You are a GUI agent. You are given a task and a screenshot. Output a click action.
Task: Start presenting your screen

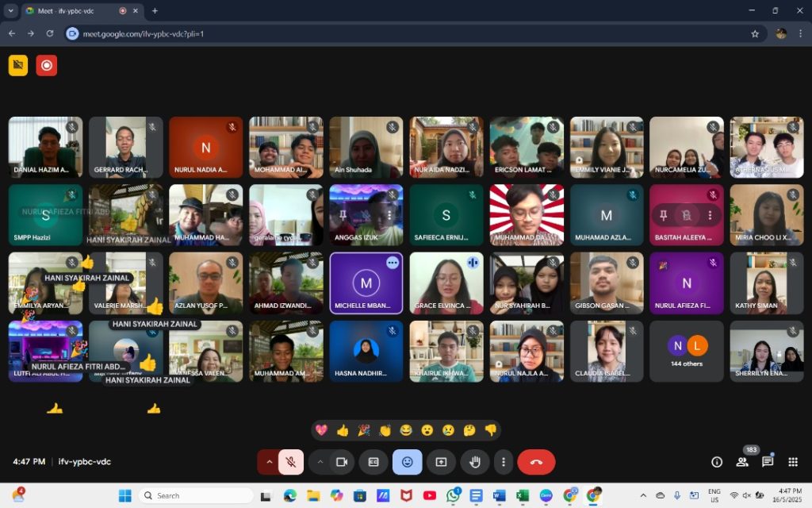(x=441, y=462)
